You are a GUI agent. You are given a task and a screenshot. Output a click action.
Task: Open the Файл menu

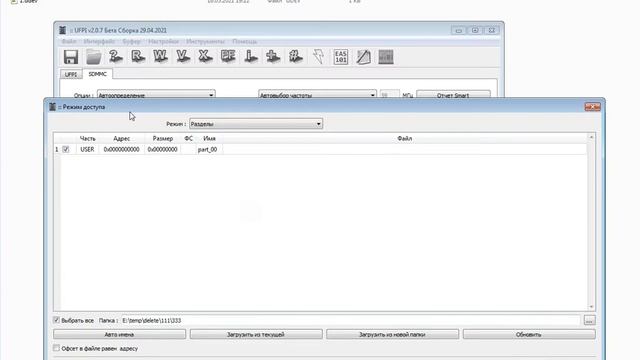[x=69, y=42]
